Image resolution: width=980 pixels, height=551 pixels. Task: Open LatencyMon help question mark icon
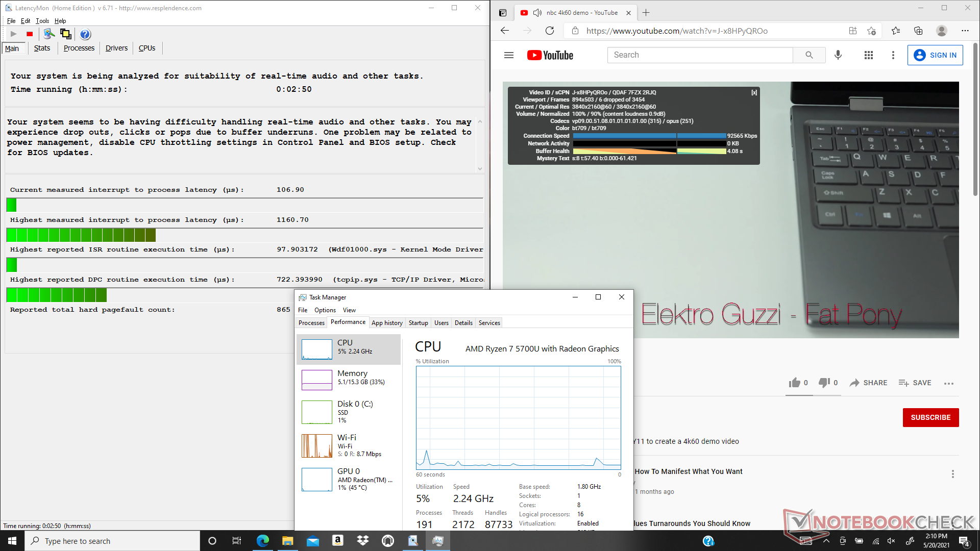[85, 34]
